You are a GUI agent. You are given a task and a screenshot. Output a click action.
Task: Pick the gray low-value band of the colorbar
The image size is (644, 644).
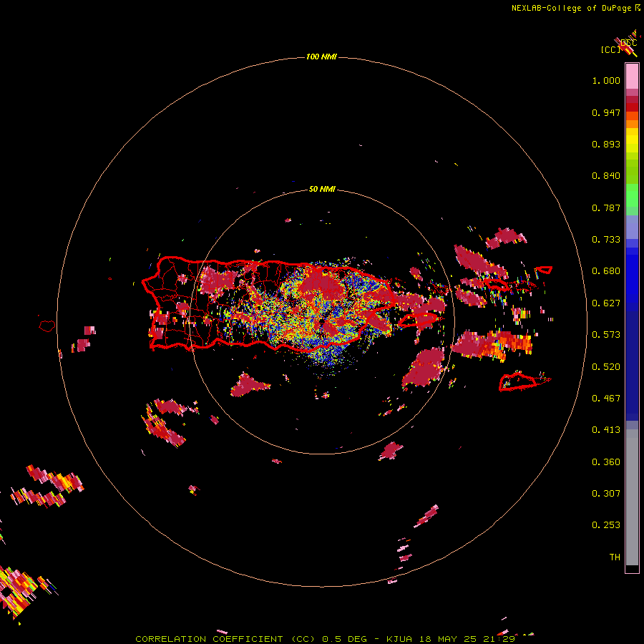(x=632, y=497)
